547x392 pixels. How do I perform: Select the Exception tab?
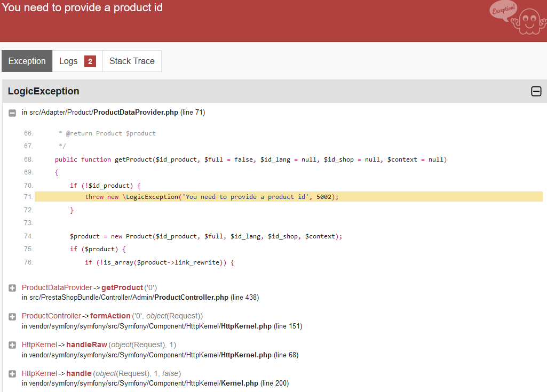[x=27, y=61]
